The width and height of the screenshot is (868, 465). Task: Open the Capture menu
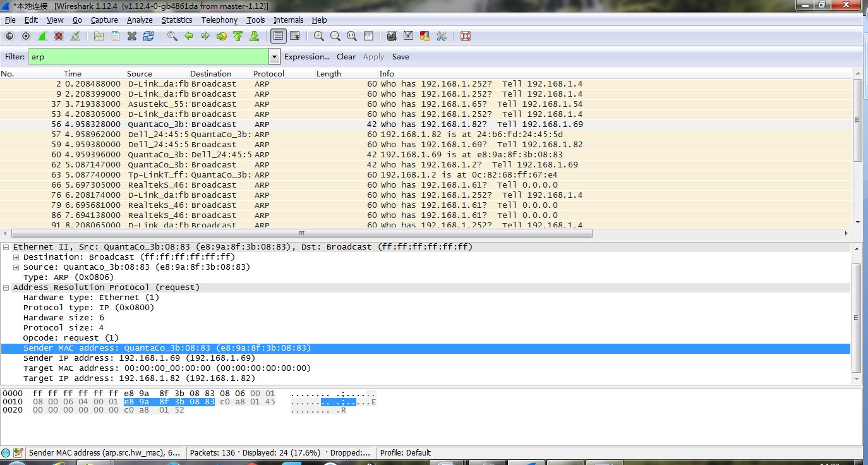pyautogui.click(x=104, y=20)
